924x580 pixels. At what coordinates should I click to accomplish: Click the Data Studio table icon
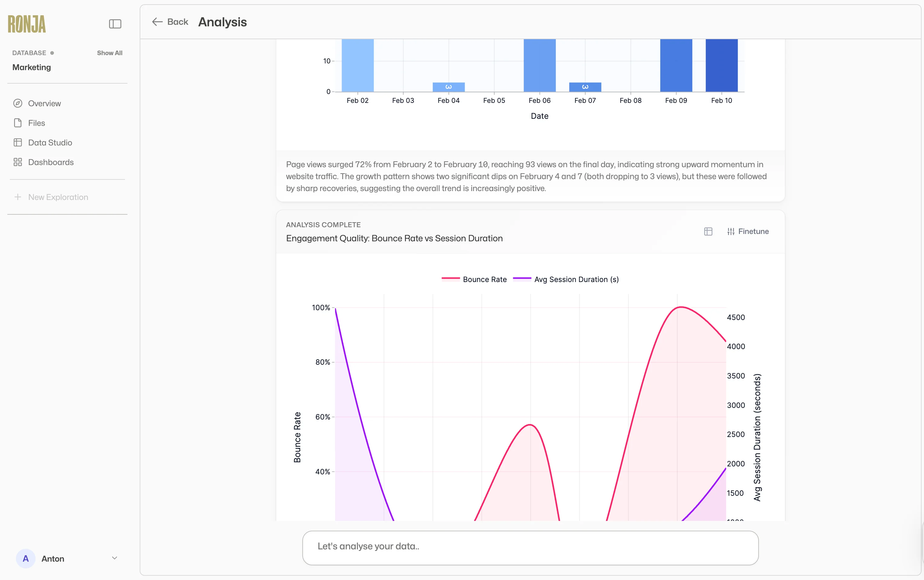click(18, 142)
